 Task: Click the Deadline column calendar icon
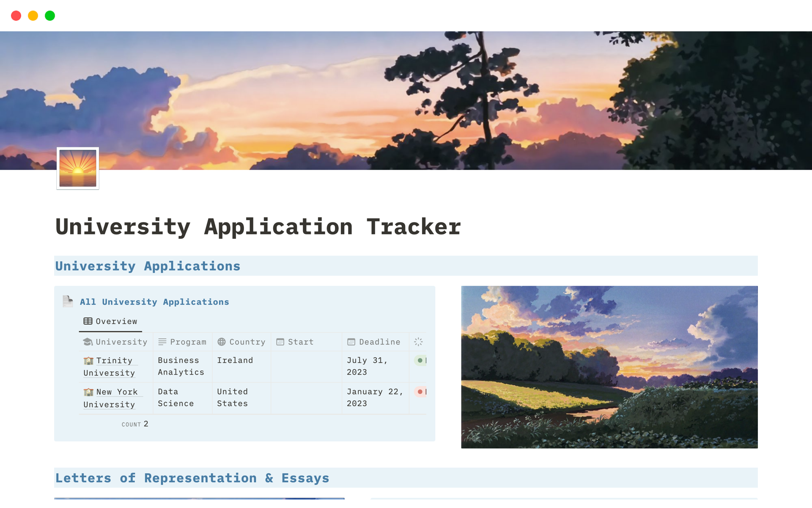click(x=351, y=342)
